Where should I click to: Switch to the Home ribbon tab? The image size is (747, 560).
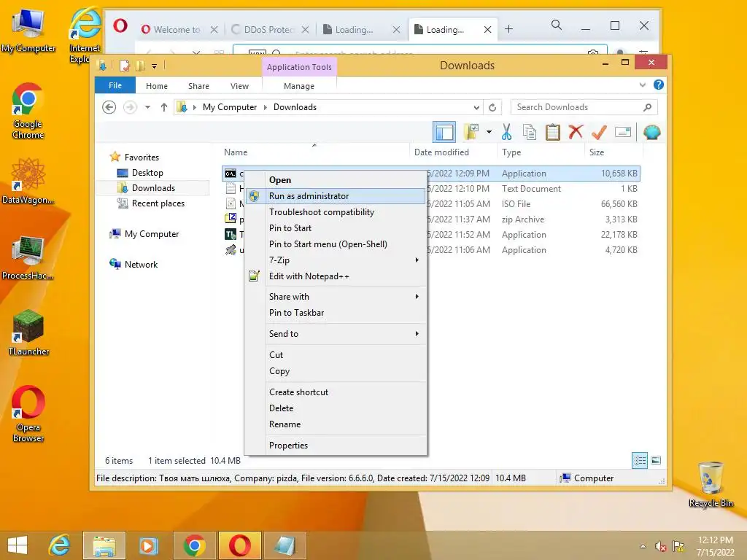tap(157, 86)
